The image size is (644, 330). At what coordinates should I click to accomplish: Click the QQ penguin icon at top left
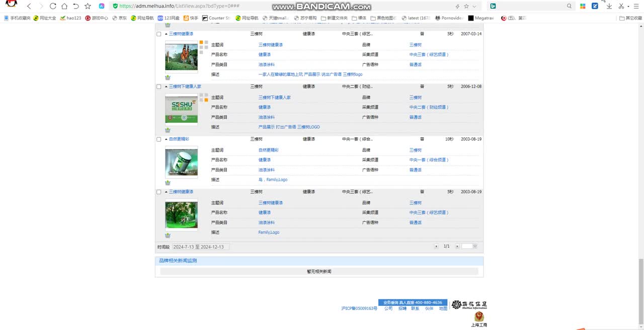tap(11, 4)
